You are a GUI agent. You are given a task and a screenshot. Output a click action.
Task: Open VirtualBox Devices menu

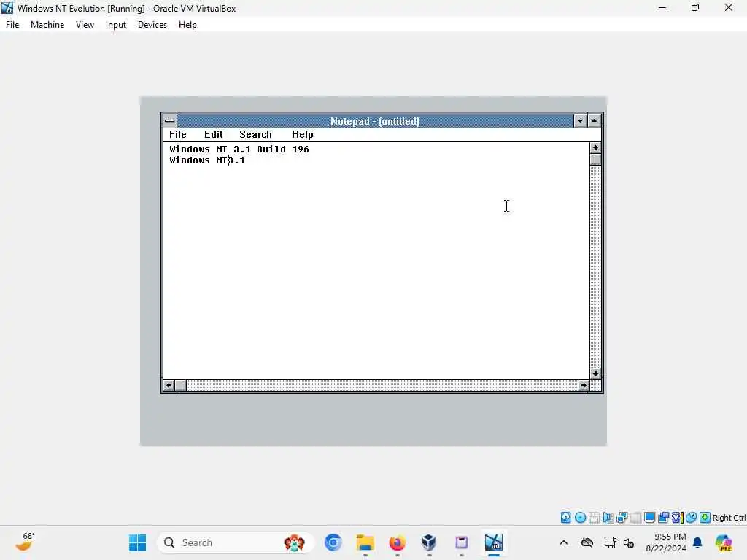(152, 25)
